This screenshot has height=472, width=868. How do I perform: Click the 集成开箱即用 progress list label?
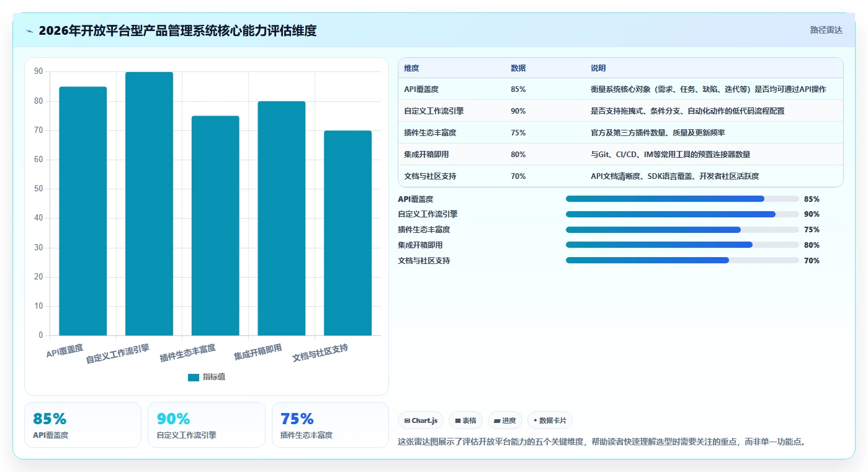420,245
